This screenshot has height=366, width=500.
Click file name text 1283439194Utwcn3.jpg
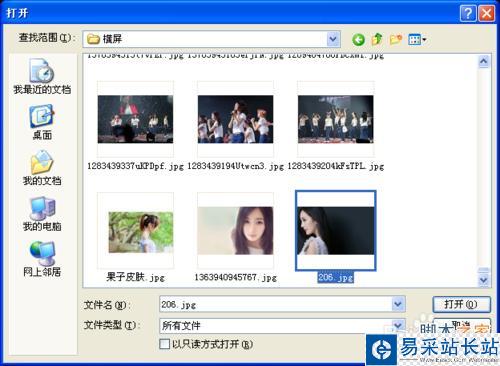[235, 166]
